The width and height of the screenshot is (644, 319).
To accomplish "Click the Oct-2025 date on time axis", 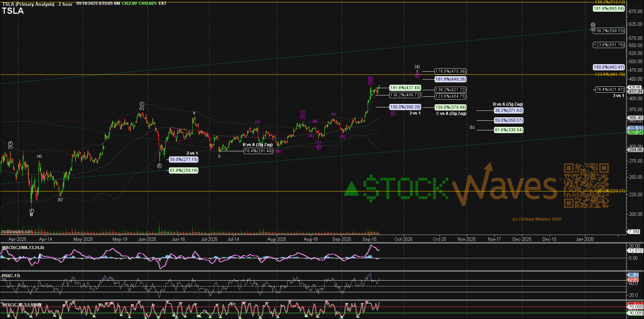I will pos(403,239).
